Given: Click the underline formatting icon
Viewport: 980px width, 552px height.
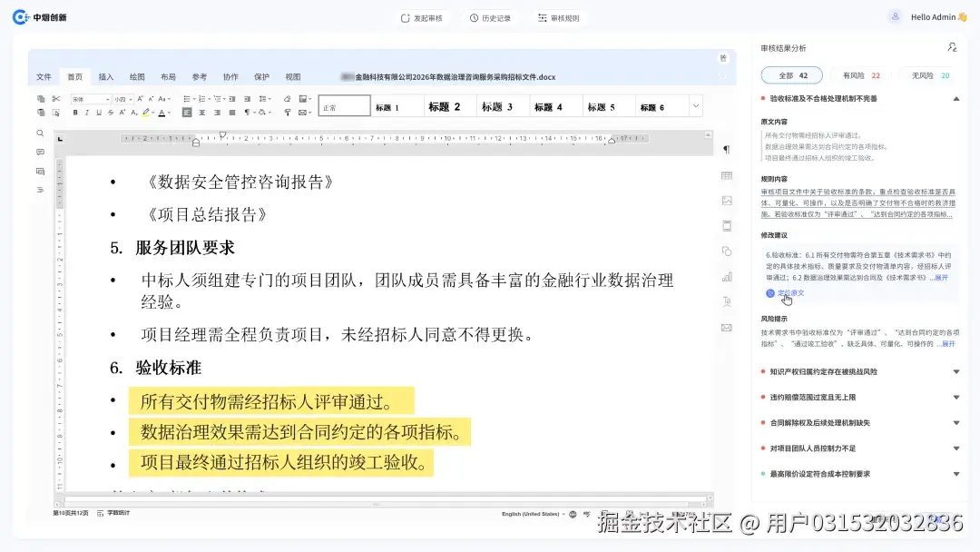Looking at the screenshot, I should point(99,111).
